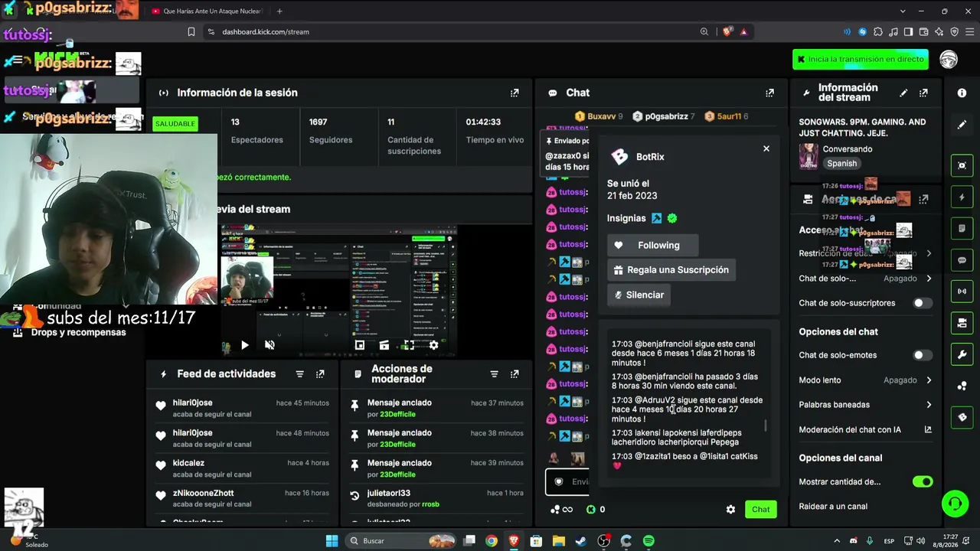Open the Windows Start menu

332,541
